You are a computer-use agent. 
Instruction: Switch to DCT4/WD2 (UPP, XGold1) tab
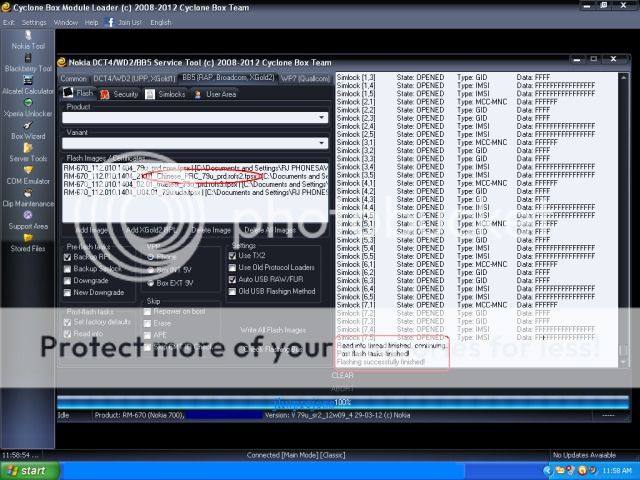click(135, 77)
